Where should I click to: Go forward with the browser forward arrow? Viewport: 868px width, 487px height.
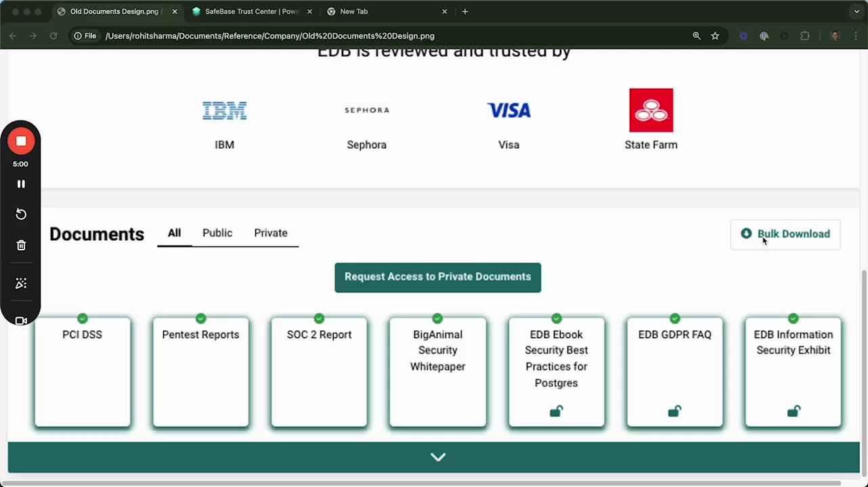[x=32, y=36]
